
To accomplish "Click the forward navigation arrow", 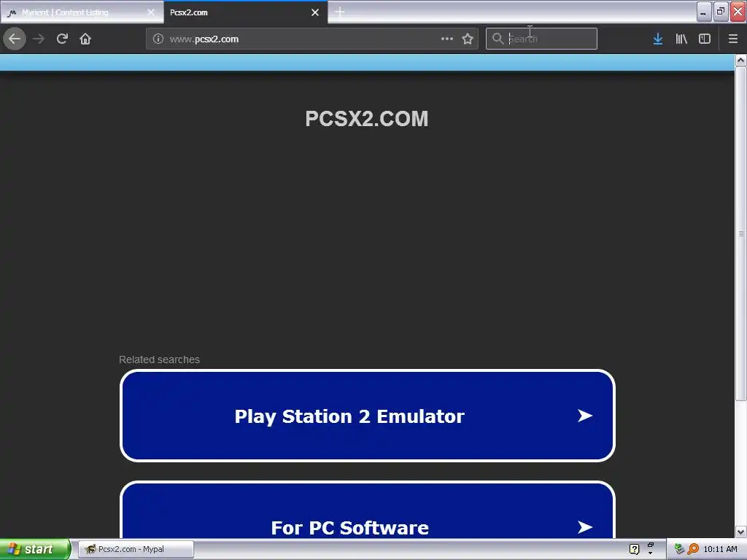I will 39,39.
